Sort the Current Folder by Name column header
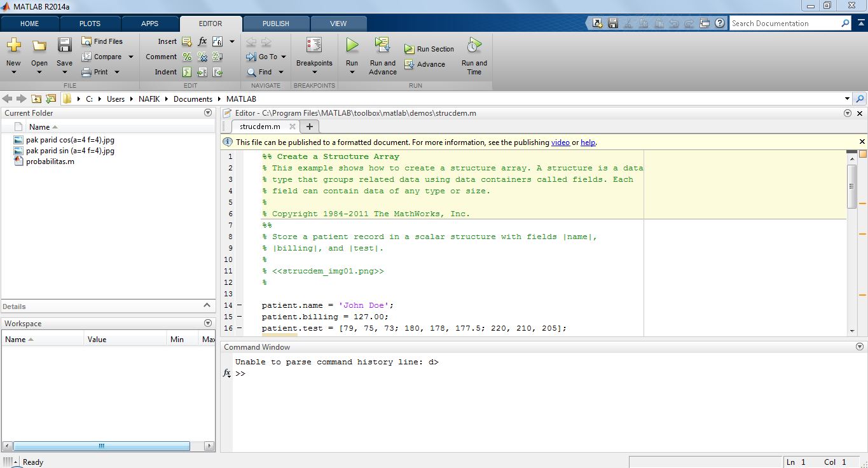The image size is (868, 468). coord(43,127)
